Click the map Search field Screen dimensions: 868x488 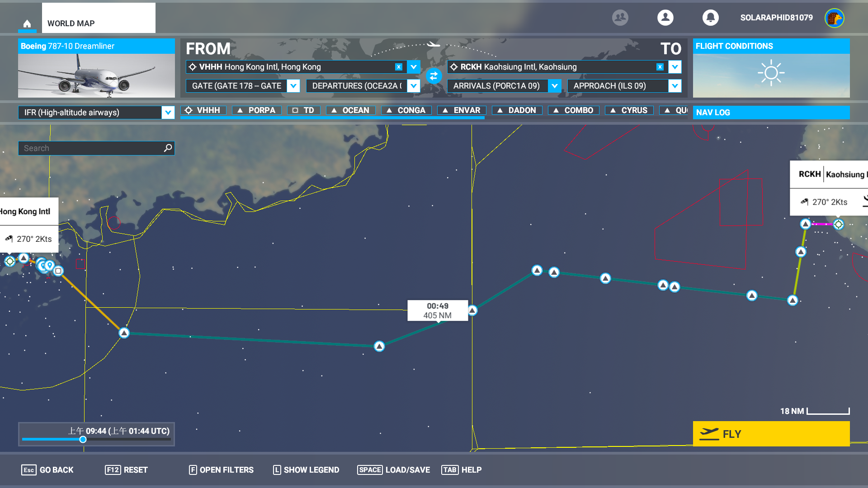96,148
